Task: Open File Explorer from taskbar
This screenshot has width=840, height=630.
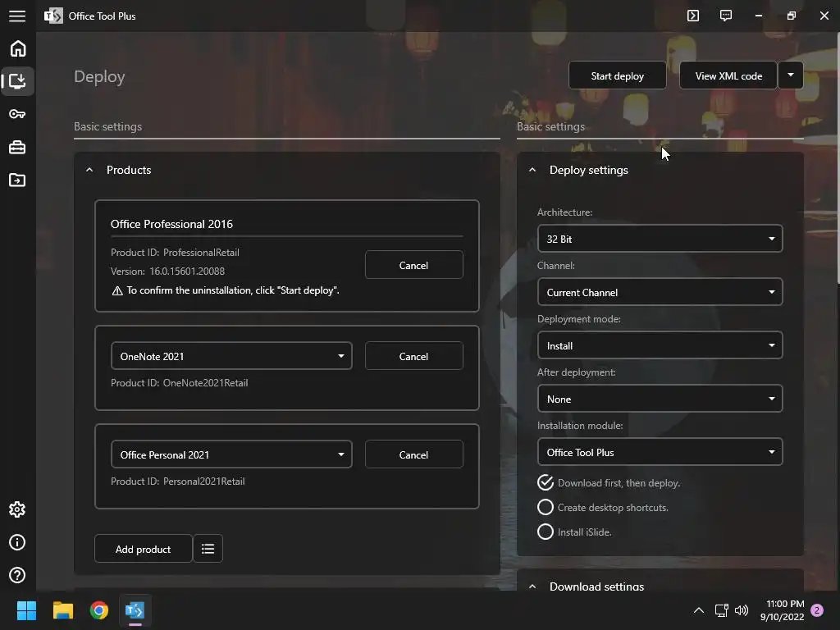Action: pyautogui.click(x=62, y=610)
